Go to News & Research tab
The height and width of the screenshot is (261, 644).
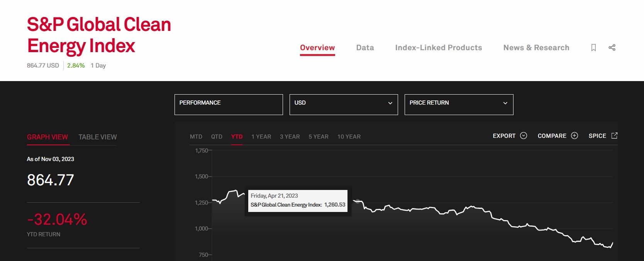536,47
